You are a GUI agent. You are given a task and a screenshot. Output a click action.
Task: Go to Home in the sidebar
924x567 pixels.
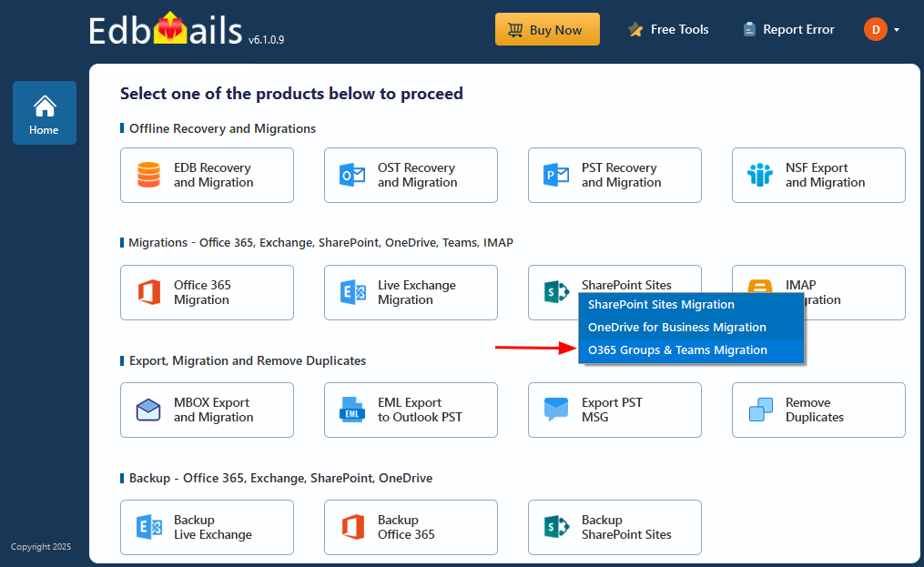(x=45, y=113)
